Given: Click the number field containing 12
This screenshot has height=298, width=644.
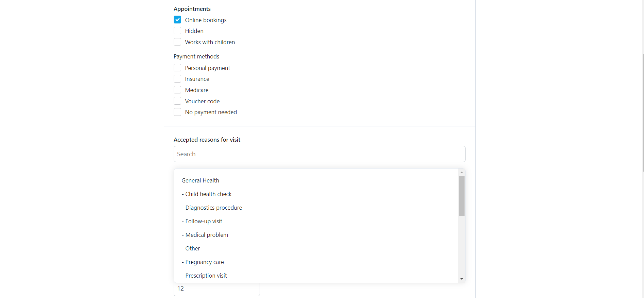Looking at the screenshot, I should (x=217, y=288).
